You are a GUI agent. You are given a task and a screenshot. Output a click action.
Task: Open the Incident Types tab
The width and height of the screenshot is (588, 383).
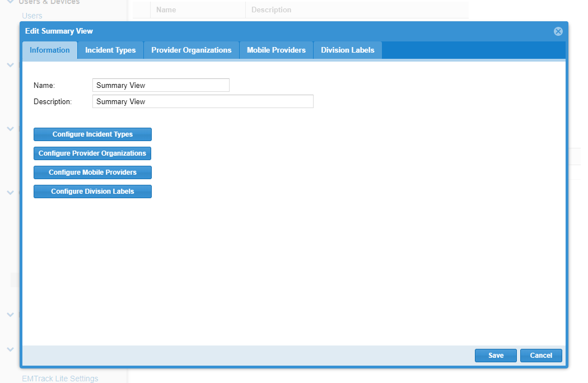(x=110, y=50)
